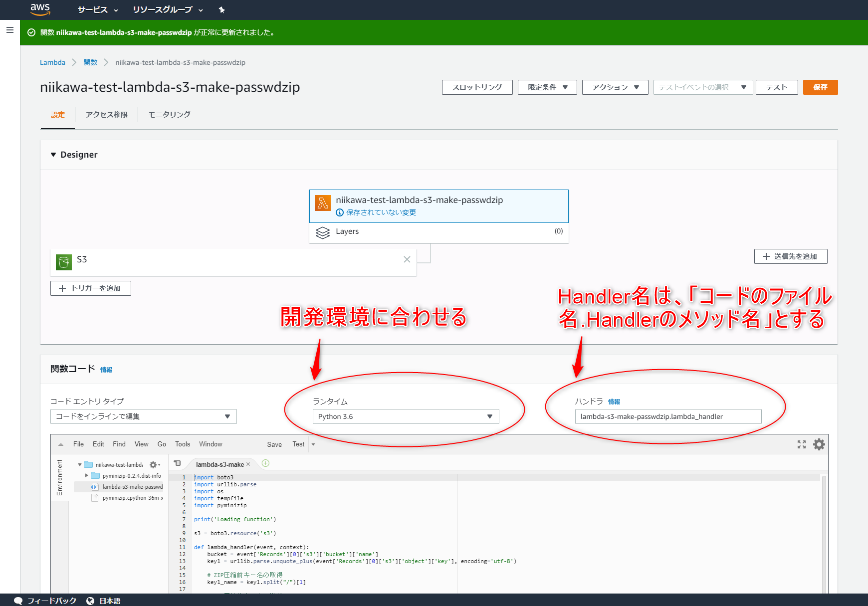Image resolution: width=868 pixels, height=606 pixels.
Task: Open a new editor tab with the plus icon
Action: click(x=266, y=463)
